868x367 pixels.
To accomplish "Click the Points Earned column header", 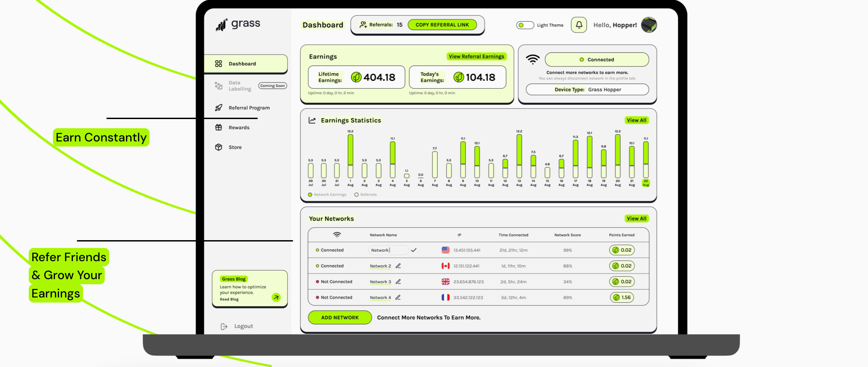I will 621,235.
